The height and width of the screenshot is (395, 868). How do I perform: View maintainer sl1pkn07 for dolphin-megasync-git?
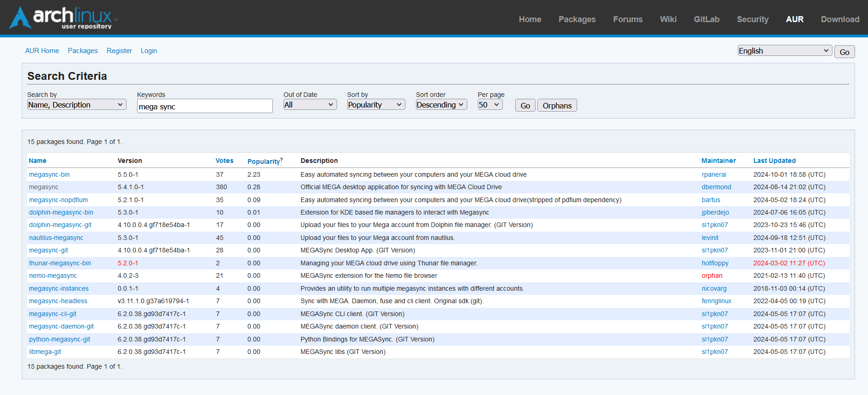pos(714,225)
